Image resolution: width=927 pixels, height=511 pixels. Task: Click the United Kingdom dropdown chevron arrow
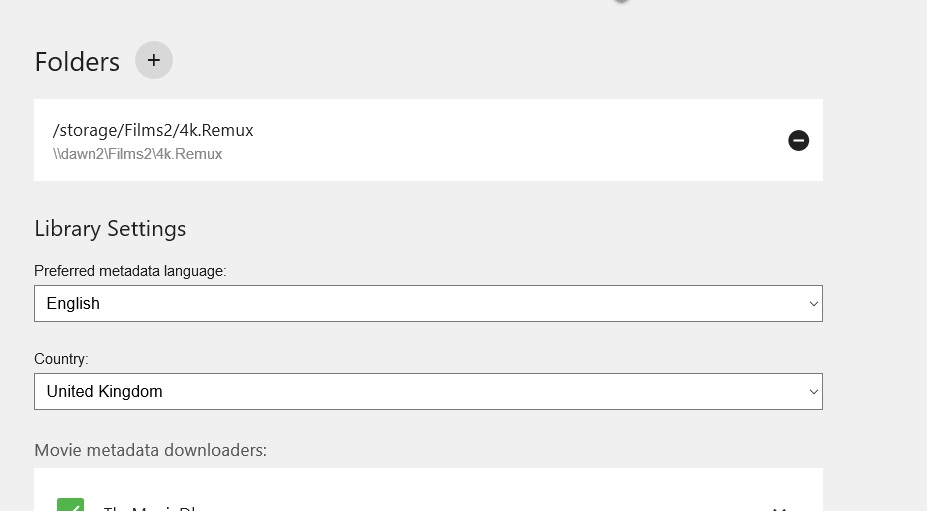point(812,392)
